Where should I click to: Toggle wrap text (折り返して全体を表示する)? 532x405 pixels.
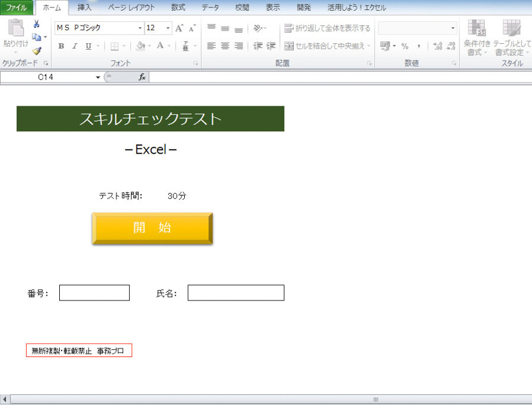tap(327, 29)
